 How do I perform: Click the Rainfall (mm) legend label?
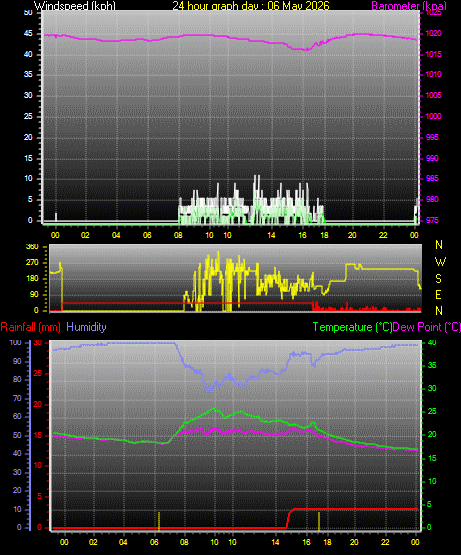point(30,327)
